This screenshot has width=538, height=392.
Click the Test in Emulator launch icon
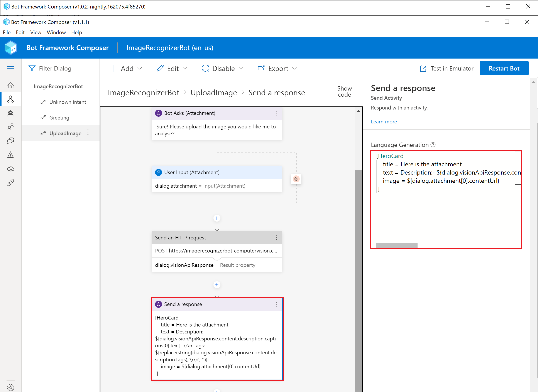(x=424, y=68)
